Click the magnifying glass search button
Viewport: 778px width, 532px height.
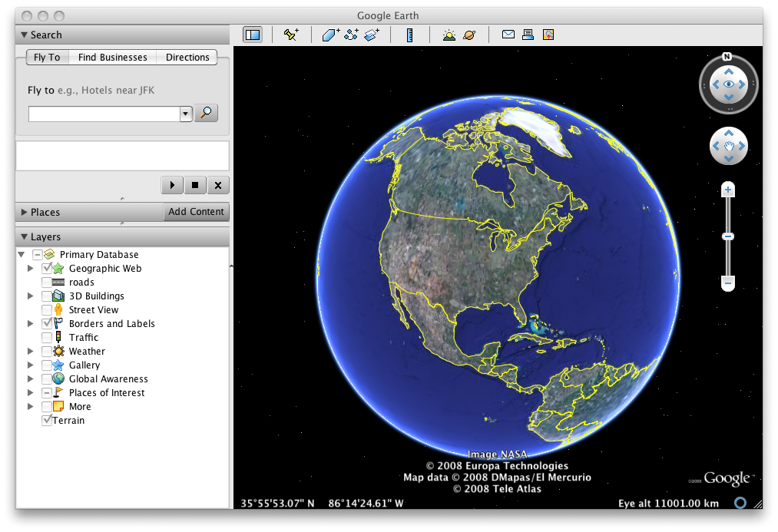pos(206,113)
